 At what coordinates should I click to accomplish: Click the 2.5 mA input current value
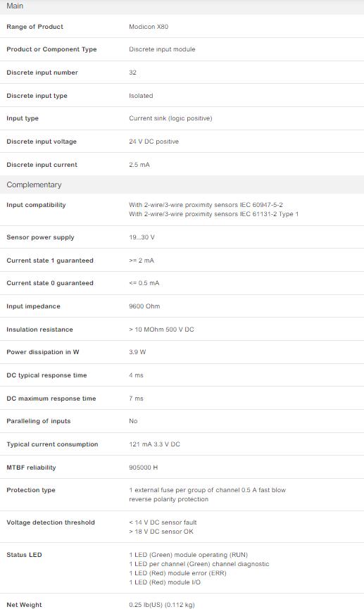139,165
